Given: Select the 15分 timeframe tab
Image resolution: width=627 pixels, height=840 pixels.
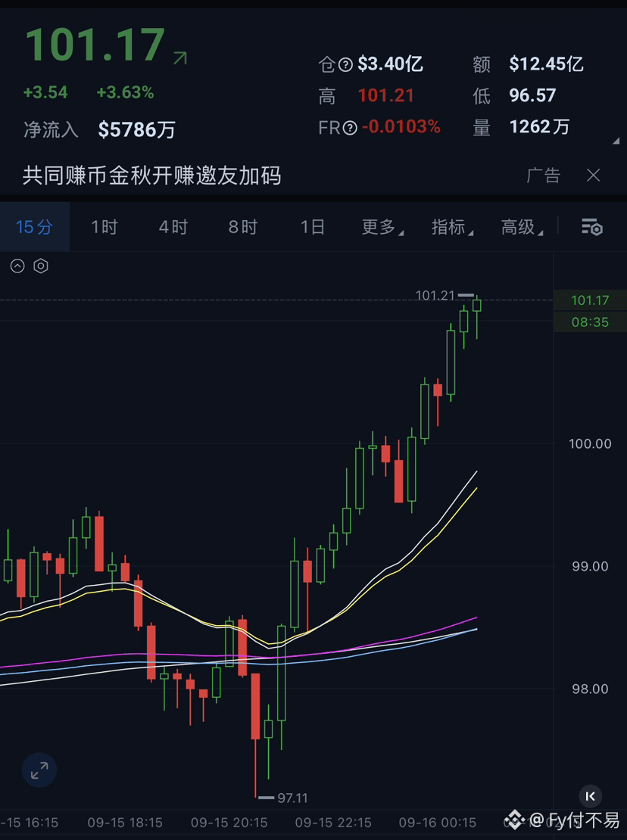Looking at the screenshot, I should coord(34,226).
